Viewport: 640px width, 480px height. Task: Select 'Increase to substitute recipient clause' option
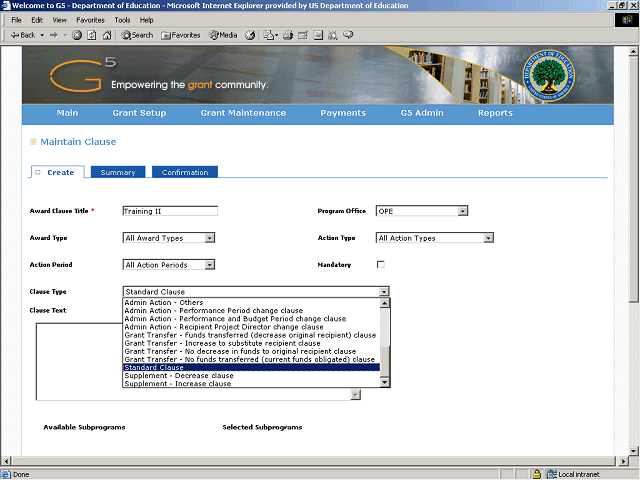[251, 343]
